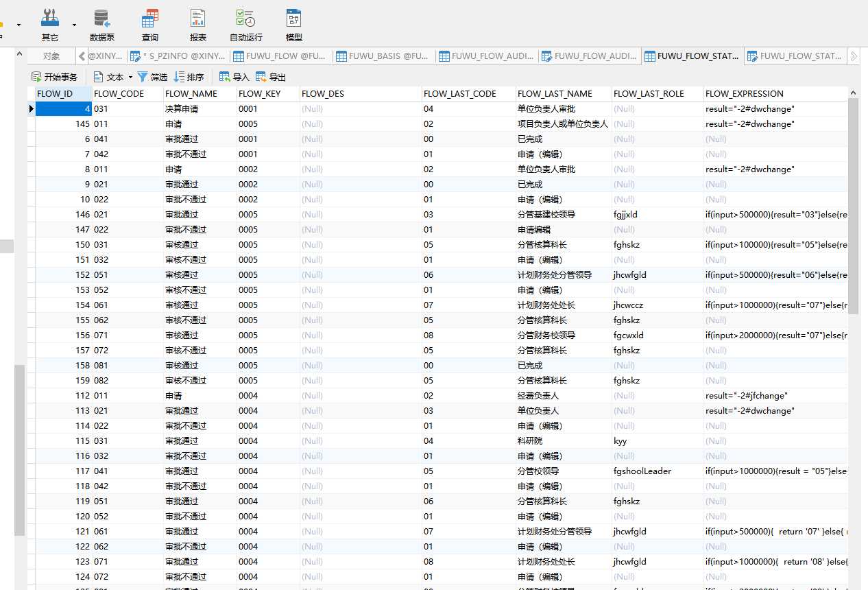Click the FLOW_CODE column header

[x=128, y=93]
